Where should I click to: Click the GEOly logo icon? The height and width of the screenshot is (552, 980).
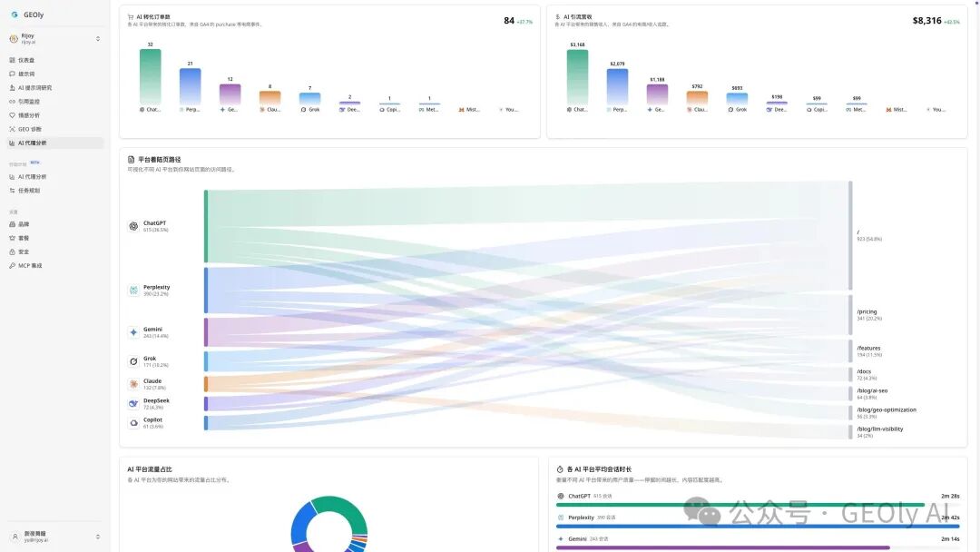(15, 15)
